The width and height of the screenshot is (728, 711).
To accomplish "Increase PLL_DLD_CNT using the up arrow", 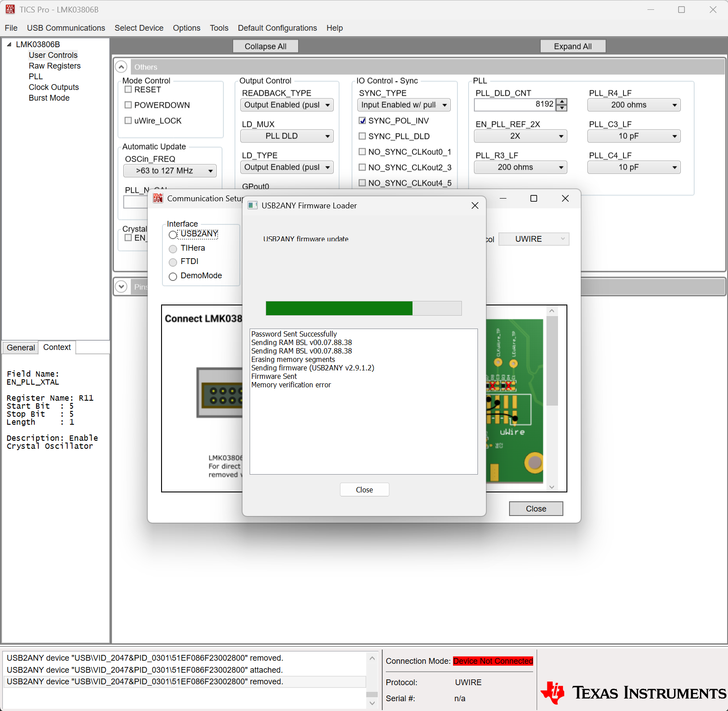I will pos(562,102).
